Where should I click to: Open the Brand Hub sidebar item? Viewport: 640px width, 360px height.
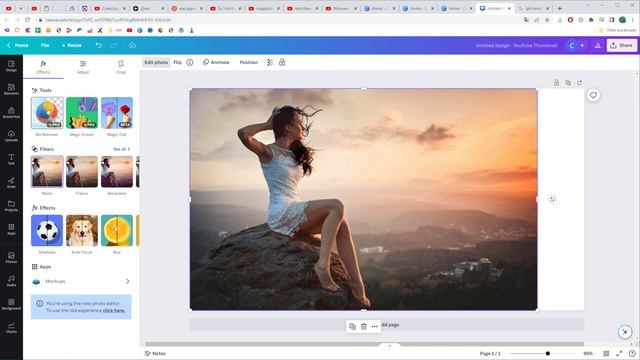point(11,112)
